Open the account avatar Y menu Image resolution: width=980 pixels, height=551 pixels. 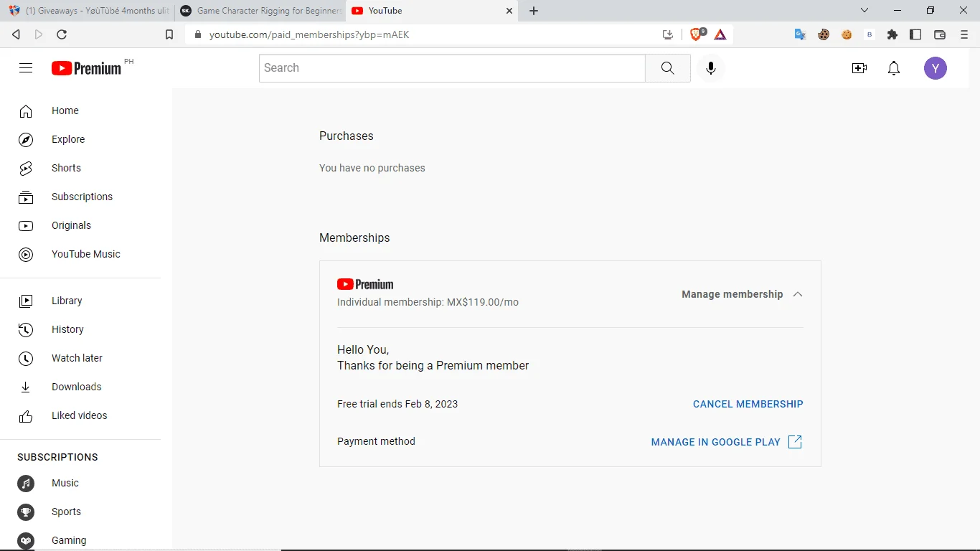(x=935, y=68)
